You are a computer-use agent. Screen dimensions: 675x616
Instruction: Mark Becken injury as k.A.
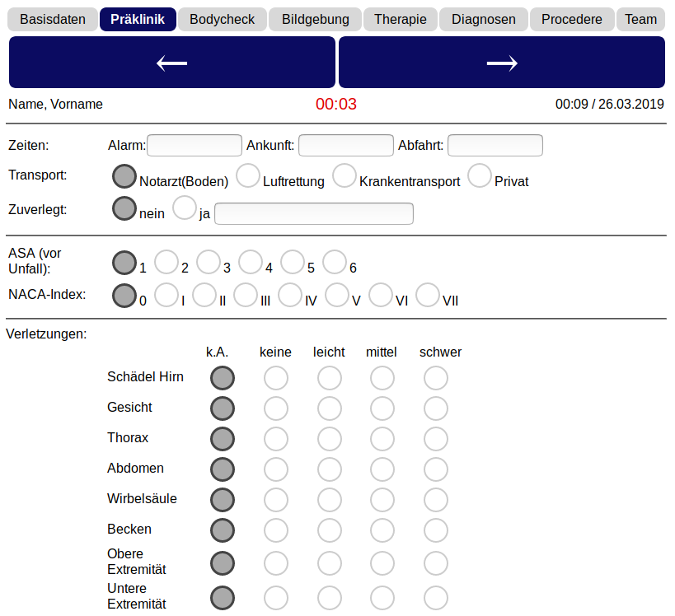click(x=223, y=530)
